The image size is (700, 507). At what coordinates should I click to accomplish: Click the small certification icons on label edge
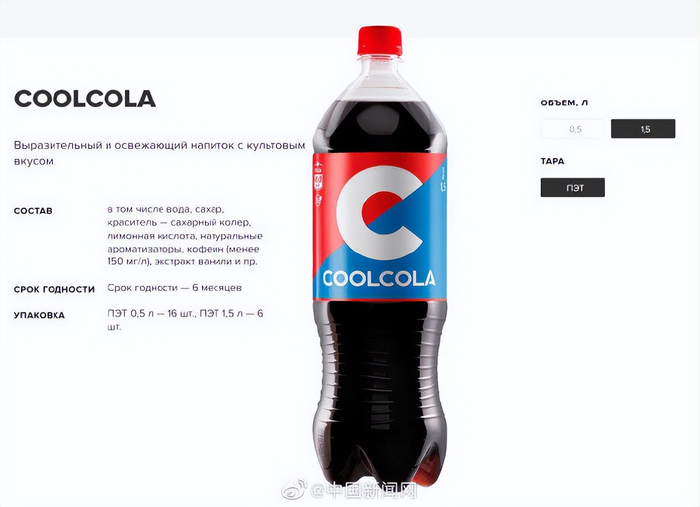(318, 184)
